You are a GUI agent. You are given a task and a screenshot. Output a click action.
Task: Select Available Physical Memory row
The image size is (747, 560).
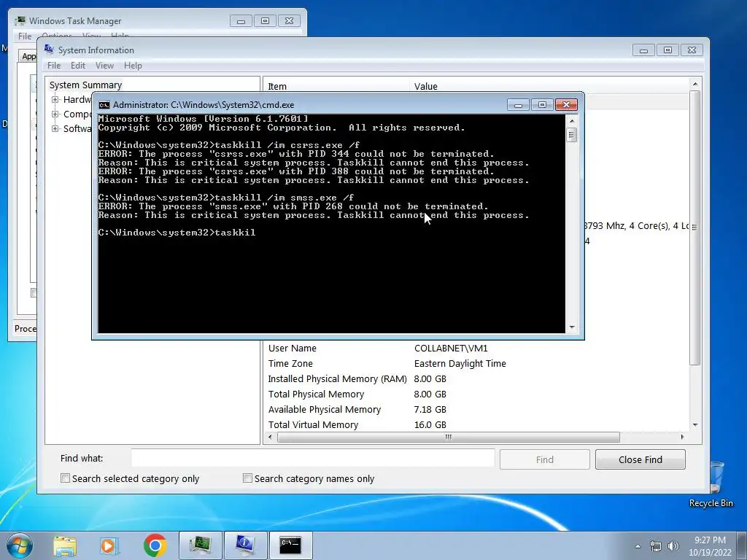pos(476,409)
